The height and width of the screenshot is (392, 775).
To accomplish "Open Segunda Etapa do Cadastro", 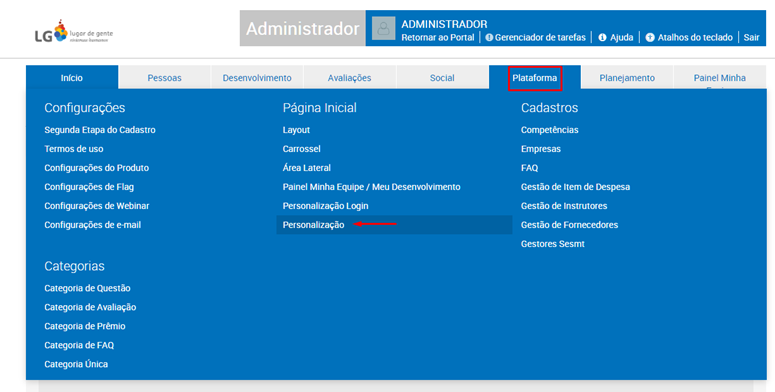I will coord(100,130).
